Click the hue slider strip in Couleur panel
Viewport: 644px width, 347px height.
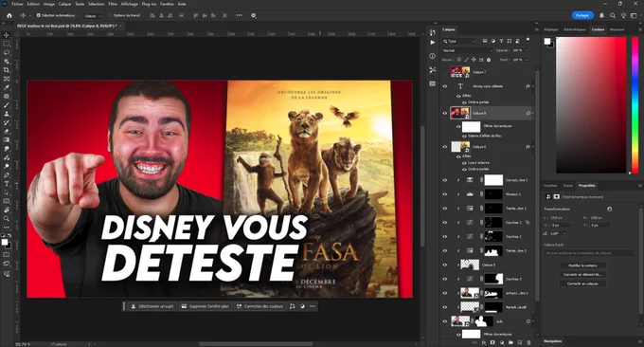point(635,105)
